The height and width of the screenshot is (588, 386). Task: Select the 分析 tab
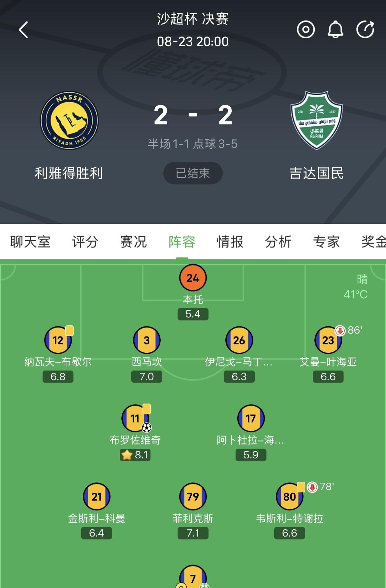coord(278,242)
